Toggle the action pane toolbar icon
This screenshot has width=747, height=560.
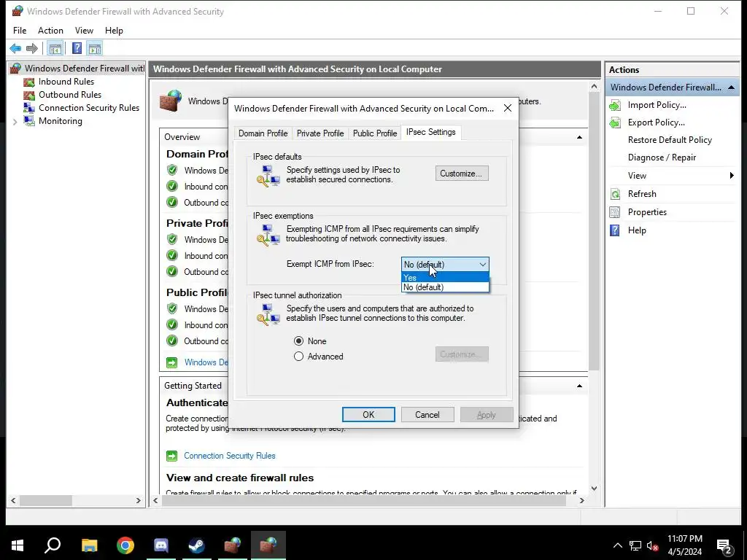(x=95, y=48)
